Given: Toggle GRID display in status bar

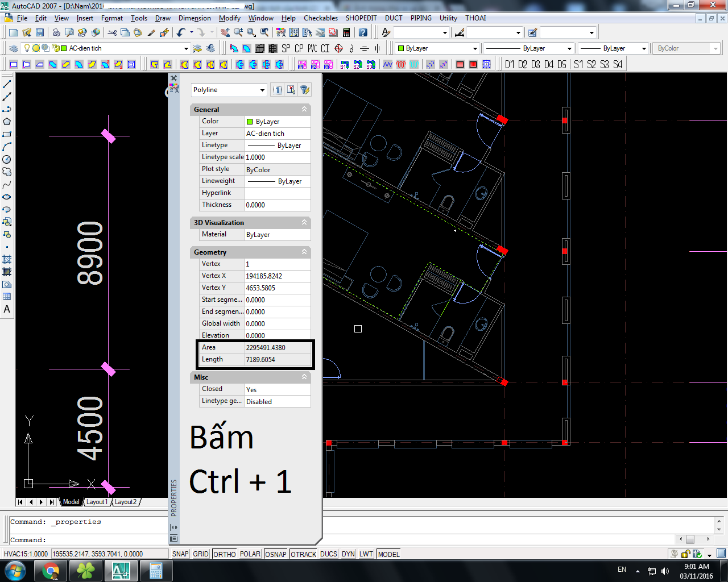Looking at the screenshot, I should 201,554.
